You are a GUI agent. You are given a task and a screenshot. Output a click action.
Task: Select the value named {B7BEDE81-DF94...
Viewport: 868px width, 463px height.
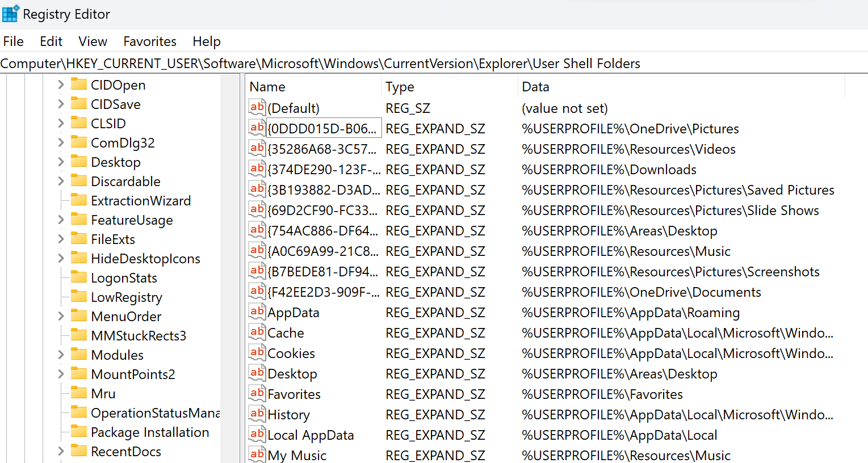point(322,272)
